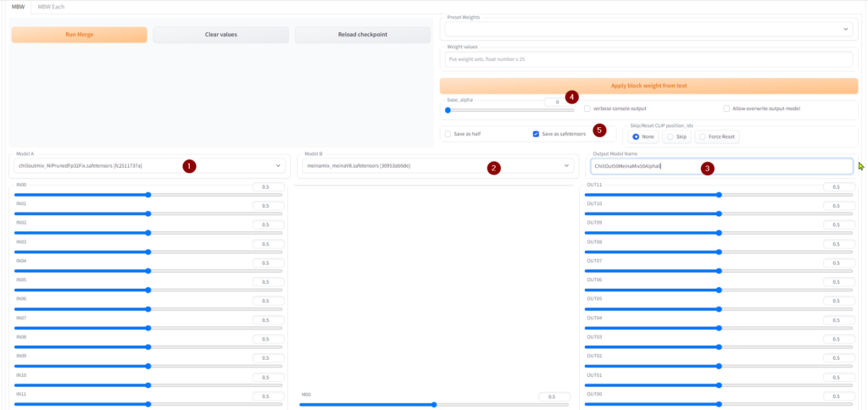Enable the Save as half checkbox
The image size is (868, 410).
point(448,134)
